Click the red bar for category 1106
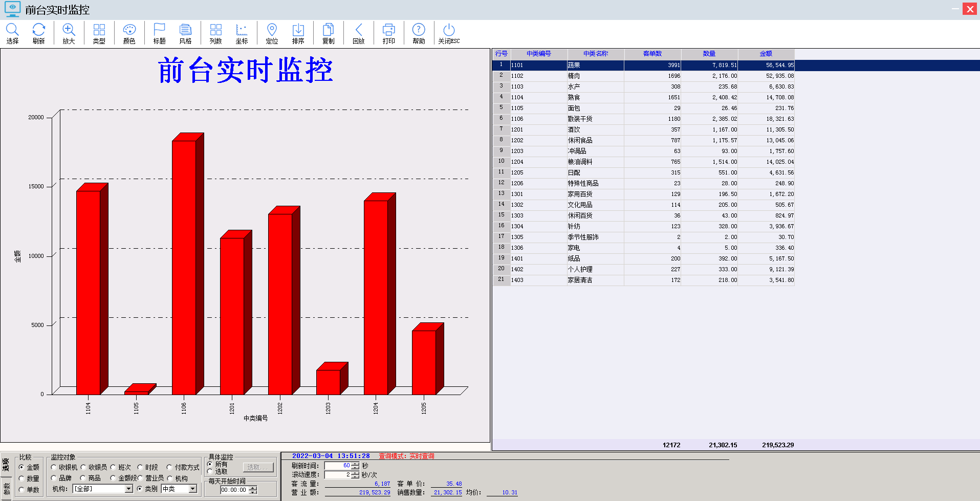The width and height of the screenshot is (980, 501). (x=184, y=266)
